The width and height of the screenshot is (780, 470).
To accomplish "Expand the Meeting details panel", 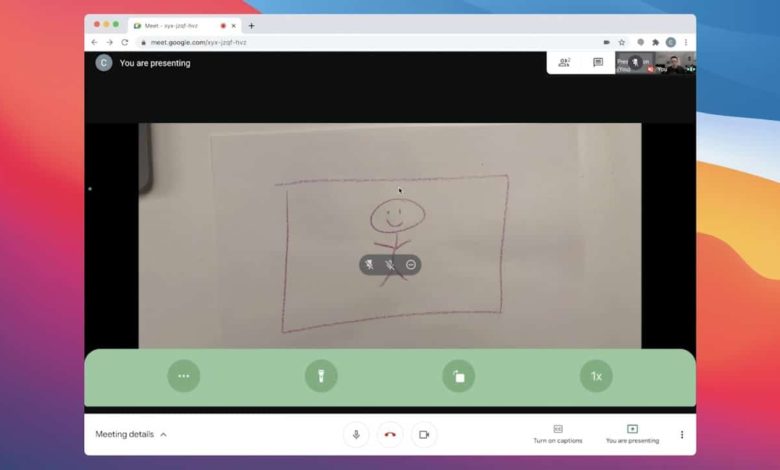I will tap(131, 435).
